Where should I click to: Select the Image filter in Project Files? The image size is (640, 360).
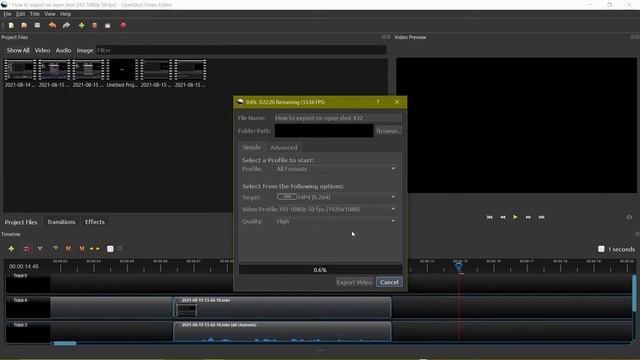85,50
